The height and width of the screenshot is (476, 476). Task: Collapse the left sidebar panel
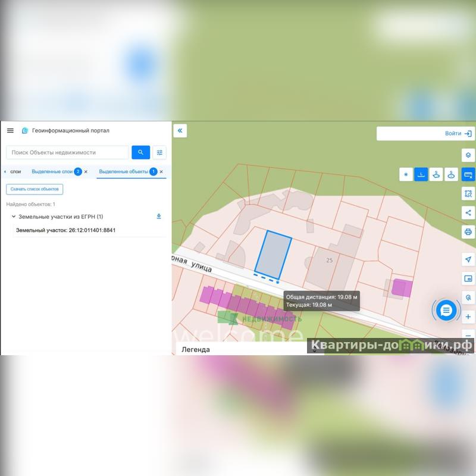[x=180, y=131]
